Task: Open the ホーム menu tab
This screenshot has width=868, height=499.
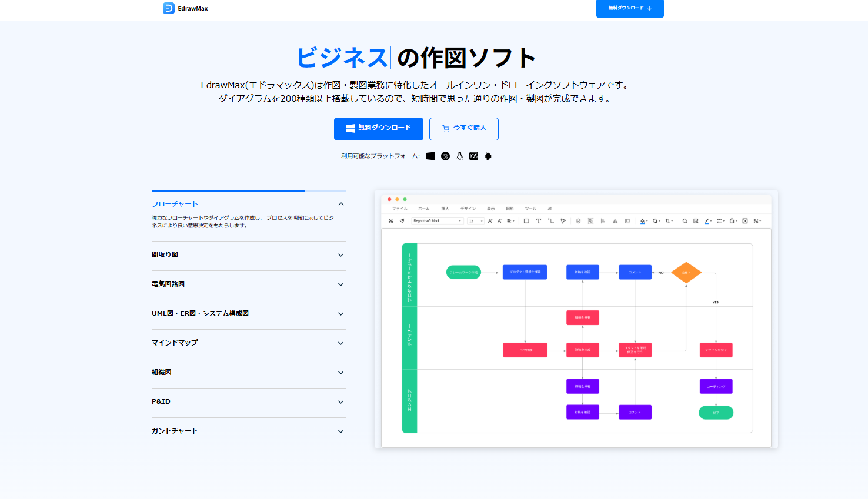Action: [424, 209]
